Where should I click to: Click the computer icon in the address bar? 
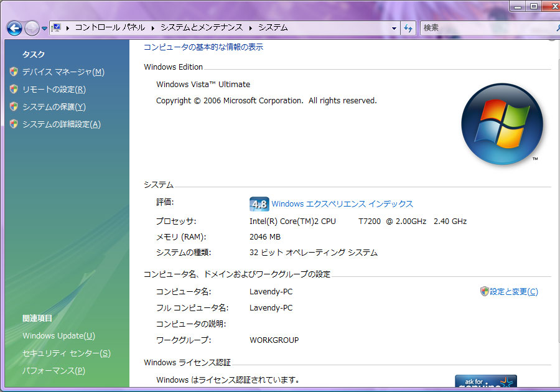[56, 27]
